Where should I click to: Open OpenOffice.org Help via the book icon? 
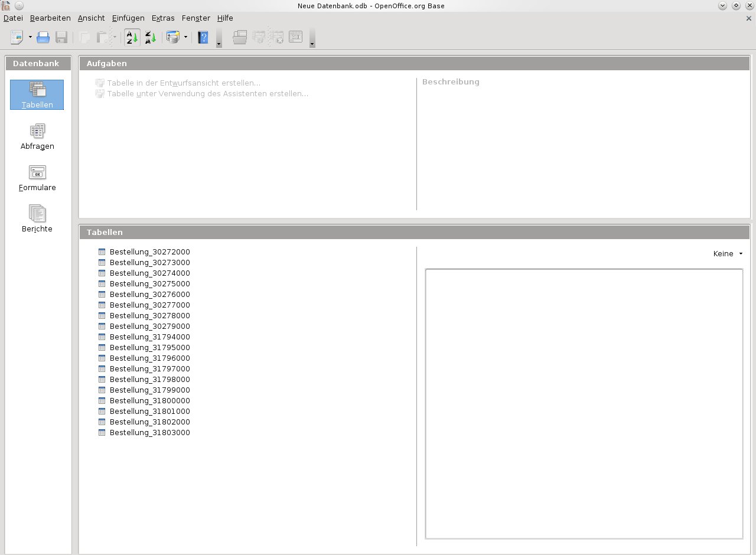click(203, 38)
